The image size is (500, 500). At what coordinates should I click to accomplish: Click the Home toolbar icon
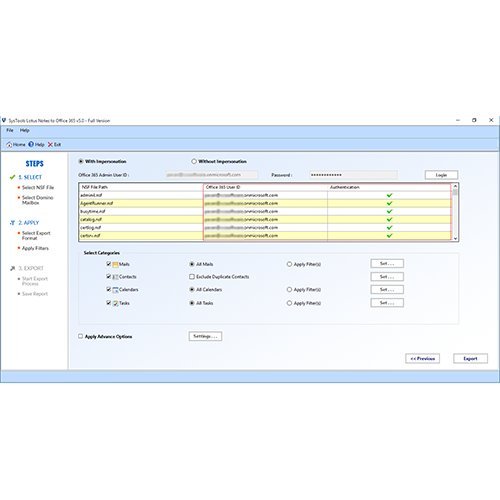pos(9,145)
